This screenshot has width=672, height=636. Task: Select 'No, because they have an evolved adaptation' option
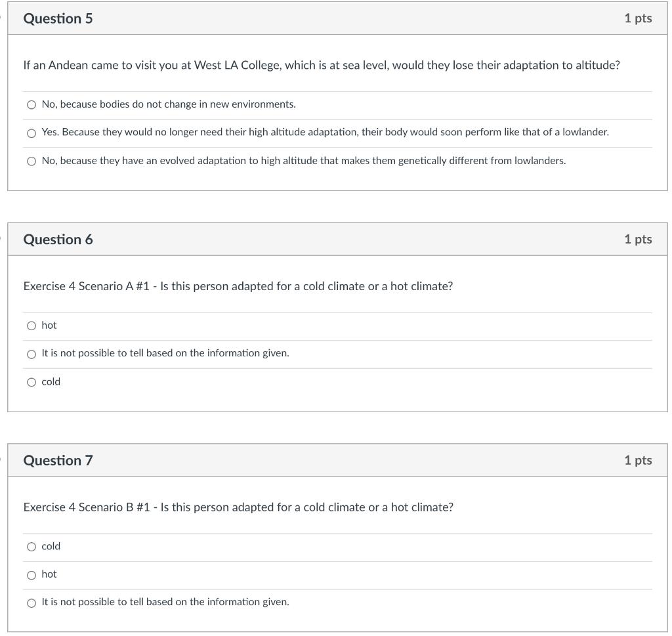[x=31, y=161]
